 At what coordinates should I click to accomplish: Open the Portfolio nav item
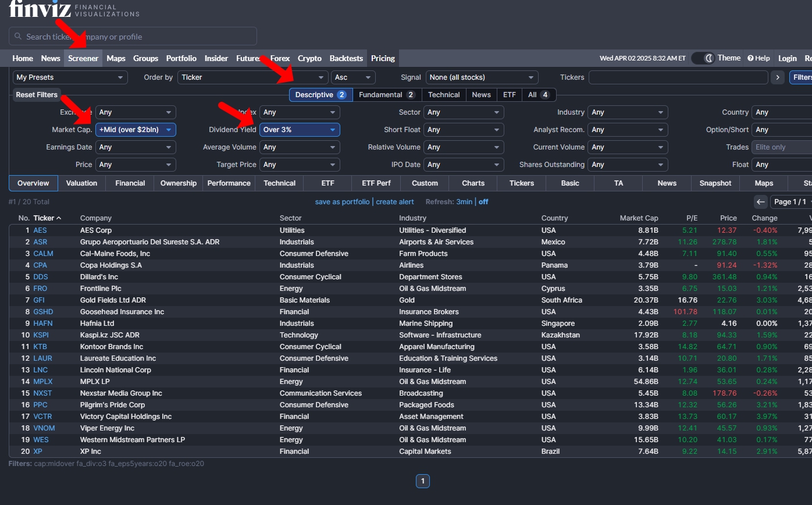[x=181, y=58]
